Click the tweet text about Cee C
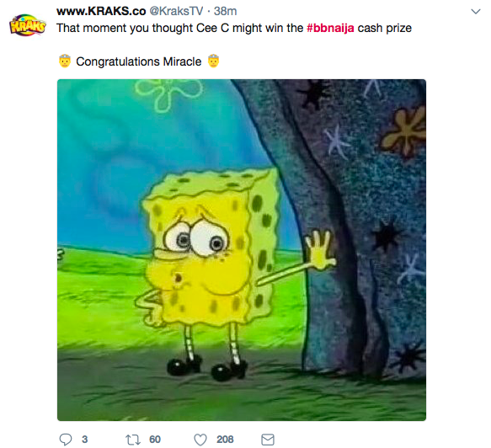This screenshot has height=448, width=491. 234,28
